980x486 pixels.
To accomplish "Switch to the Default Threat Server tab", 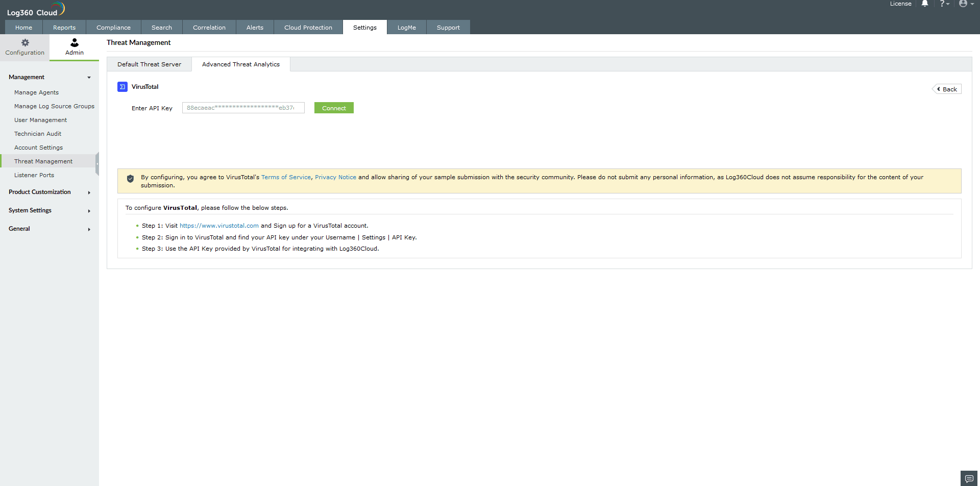I will click(x=149, y=64).
